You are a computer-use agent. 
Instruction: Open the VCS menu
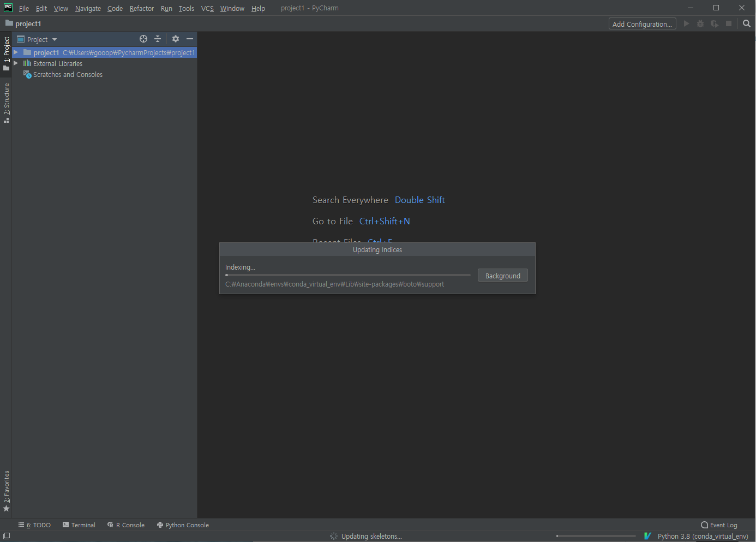207,8
